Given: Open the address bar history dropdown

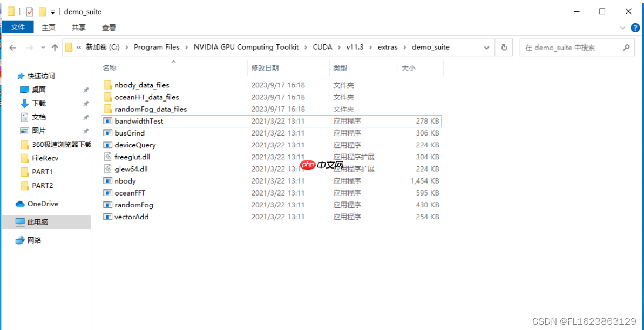Looking at the screenshot, I should point(486,48).
